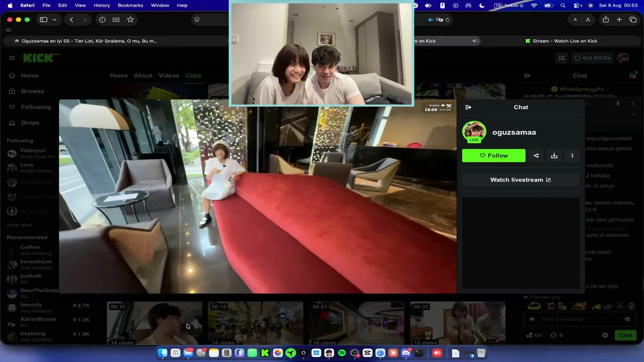Switch to the channel About tab
This screenshot has height=362, width=644.
point(143,75)
